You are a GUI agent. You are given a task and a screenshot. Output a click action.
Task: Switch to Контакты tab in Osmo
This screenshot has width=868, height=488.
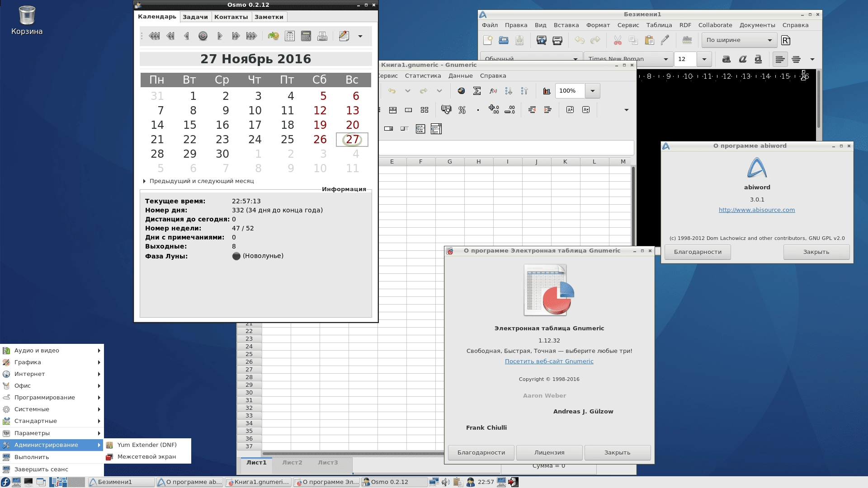tap(231, 17)
